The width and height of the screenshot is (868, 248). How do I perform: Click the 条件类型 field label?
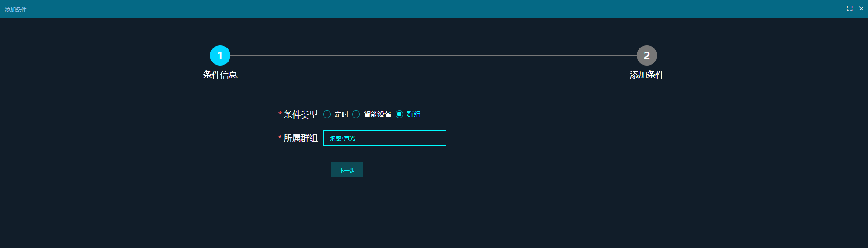point(300,114)
